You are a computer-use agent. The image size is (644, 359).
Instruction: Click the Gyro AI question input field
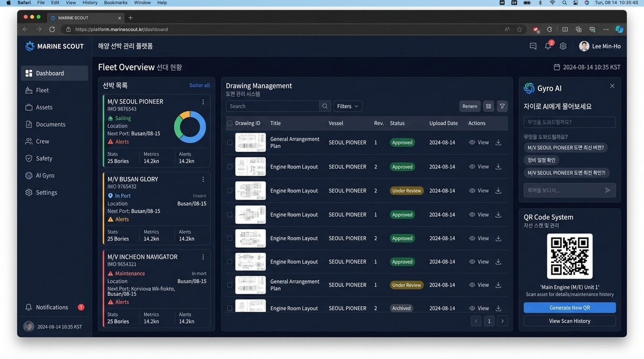[x=569, y=122]
